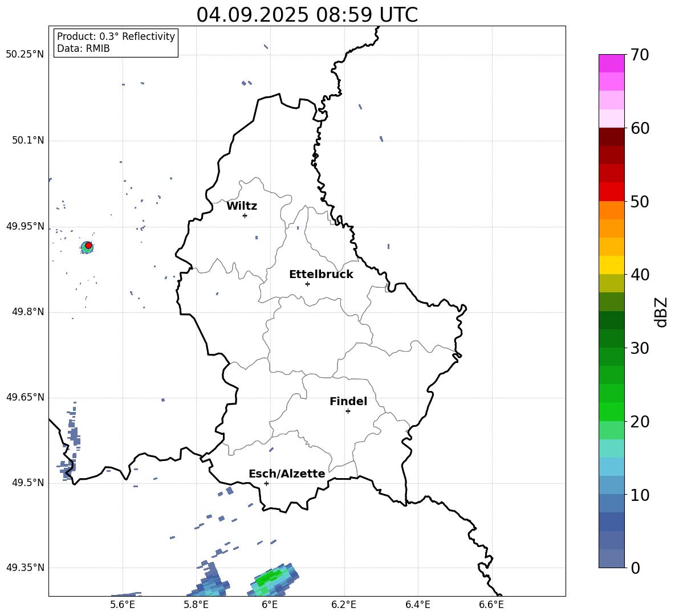Screen dimensions: 675x616
Task: Click the 40 value on the colorbar
Action: point(640,275)
